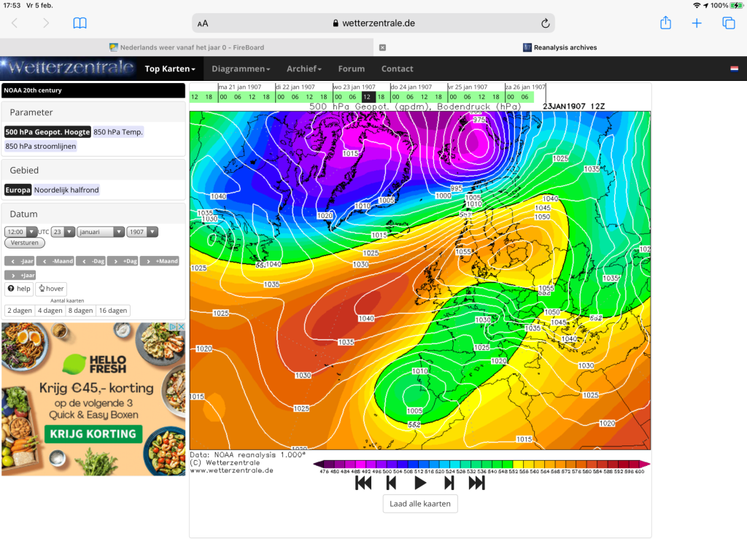Open the 12:00 UTC hour dropdown
747x560 pixels.
[x=20, y=232]
